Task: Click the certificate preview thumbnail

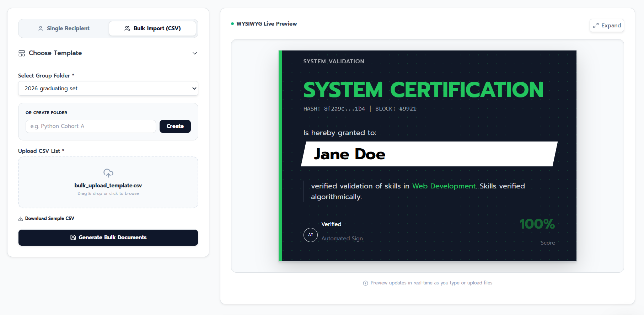Action: [x=427, y=156]
